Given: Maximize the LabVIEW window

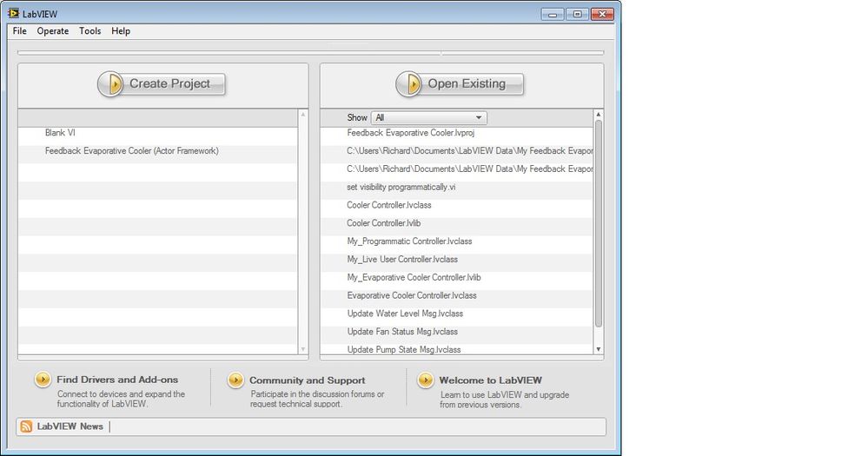Looking at the screenshot, I should click(x=578, y=15).
